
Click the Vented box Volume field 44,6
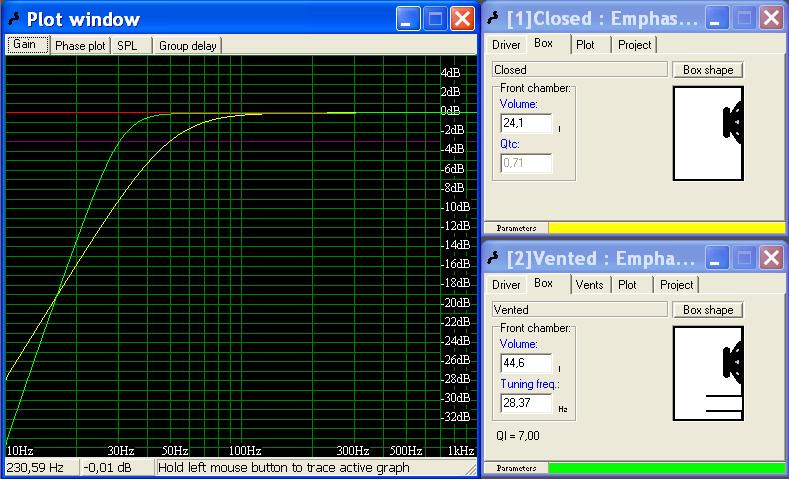[526, 363]
